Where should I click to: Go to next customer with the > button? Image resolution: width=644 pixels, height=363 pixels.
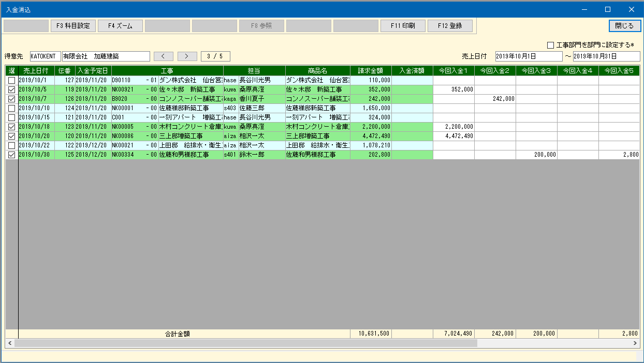pos(187,56)
